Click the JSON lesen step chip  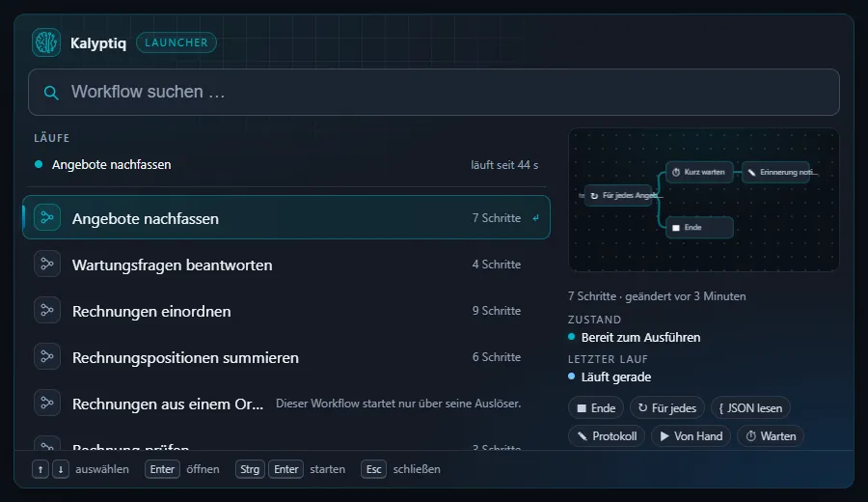click(750, 408)
